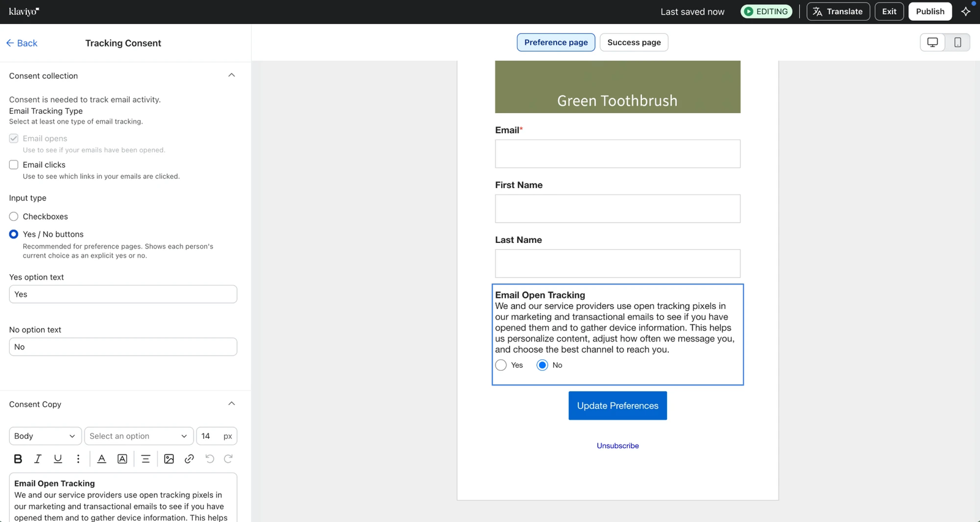Switch to mobile preview icon

[x=957, y=42]
